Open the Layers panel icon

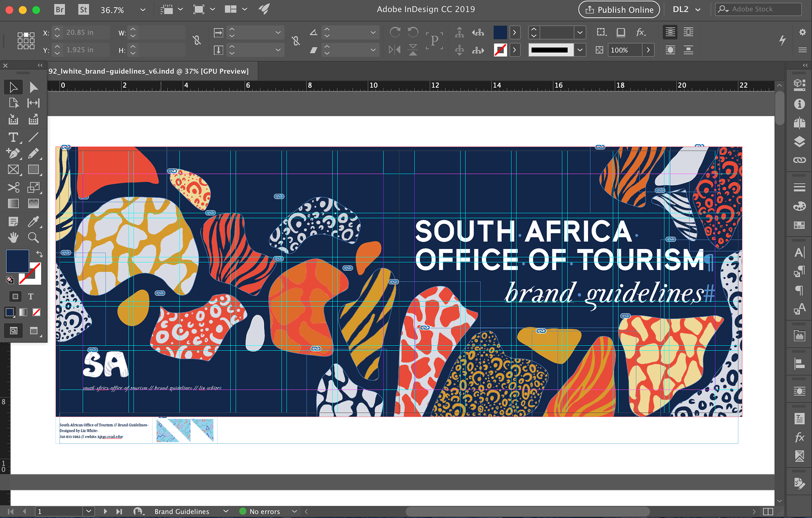pos(799,141)
